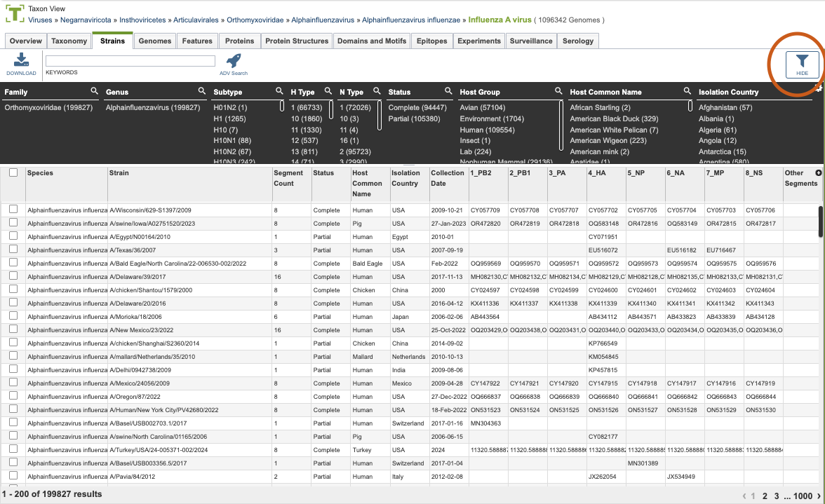Search within the Host Group filter
Viewport: 825px width, 504px height.
pyautogui.click(x=558, y=91)
